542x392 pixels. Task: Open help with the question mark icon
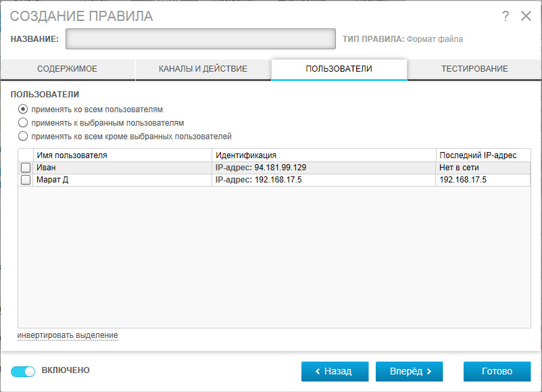(505, 16)
